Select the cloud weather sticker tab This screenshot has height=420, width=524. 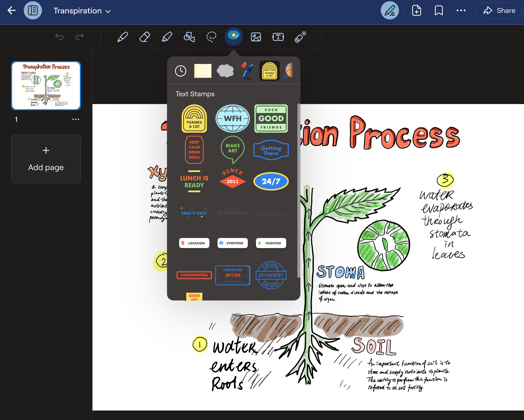(x=225, y=71)
